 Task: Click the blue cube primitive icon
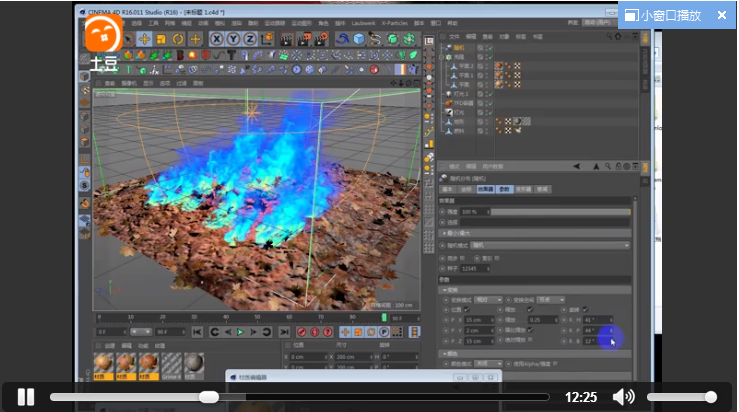pyautogui.click(x=359, y=39)
